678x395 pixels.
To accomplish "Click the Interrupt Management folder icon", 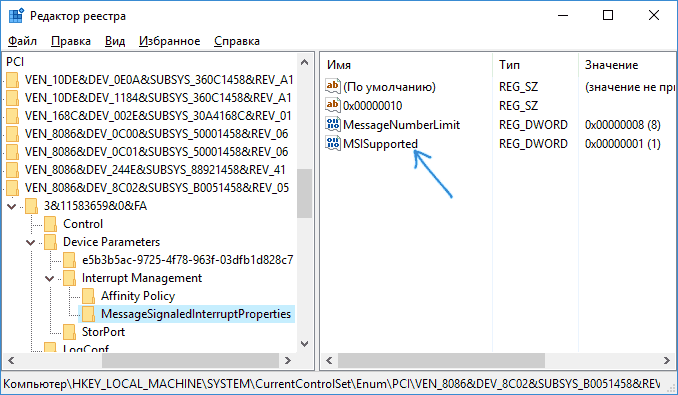I will (70, 278).
